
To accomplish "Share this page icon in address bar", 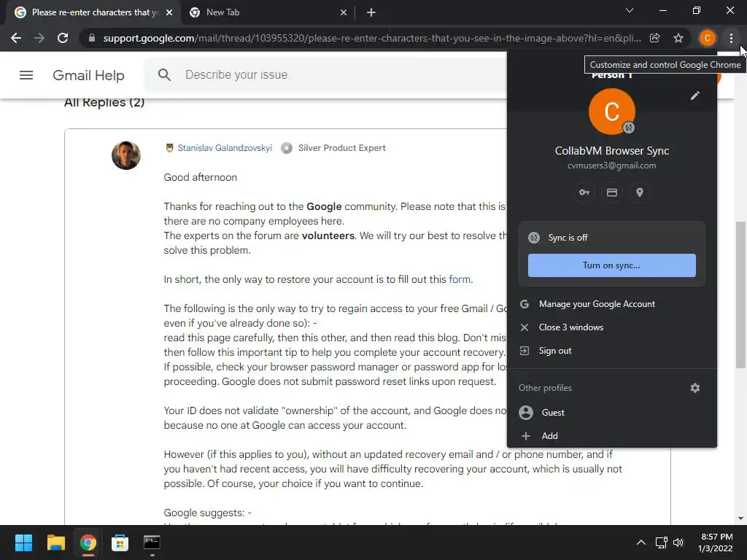I will tap(654, 38).
